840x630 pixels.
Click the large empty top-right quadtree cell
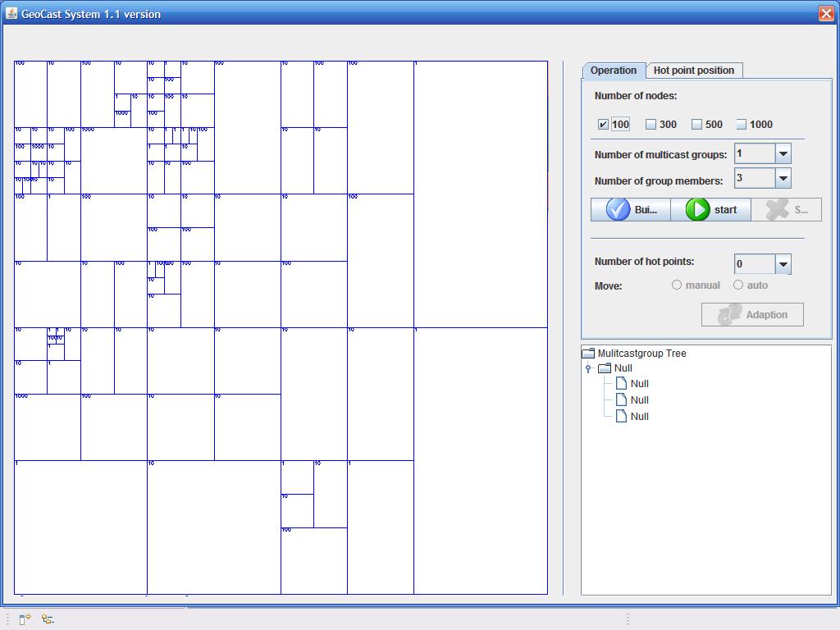pos(481,194)
